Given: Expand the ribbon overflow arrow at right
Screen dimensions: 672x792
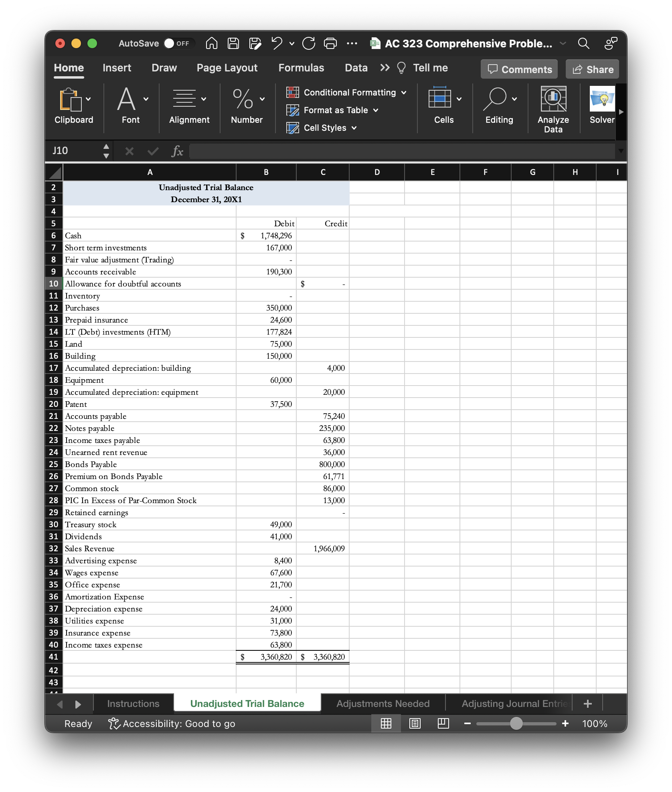Looking at the screenshot, I should click(x=621, y=112).
